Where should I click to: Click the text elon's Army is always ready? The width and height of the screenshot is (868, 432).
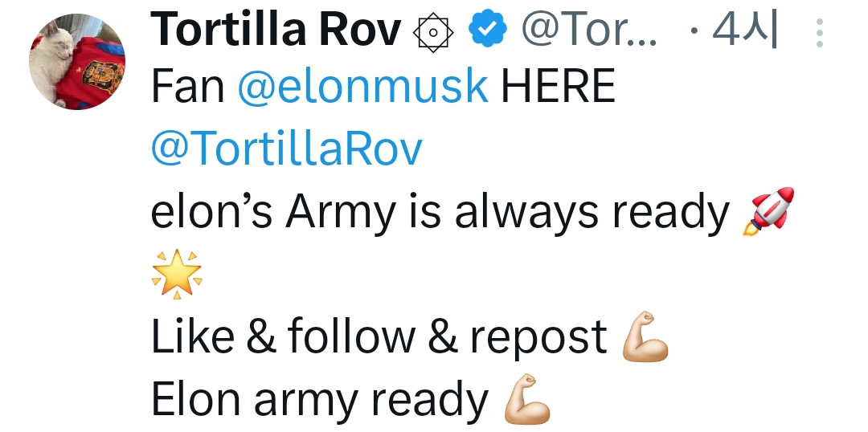(x=440, y=212)
